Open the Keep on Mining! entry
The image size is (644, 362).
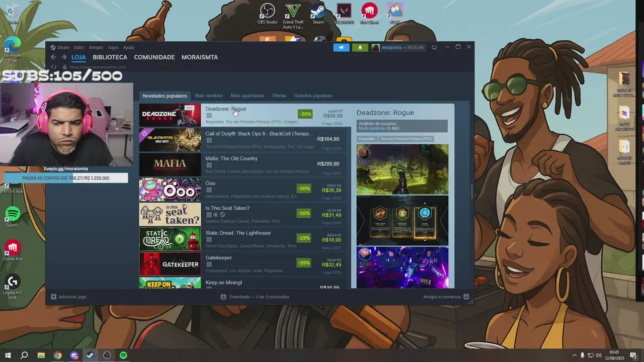pyautogui.click(x=244, y=283)
